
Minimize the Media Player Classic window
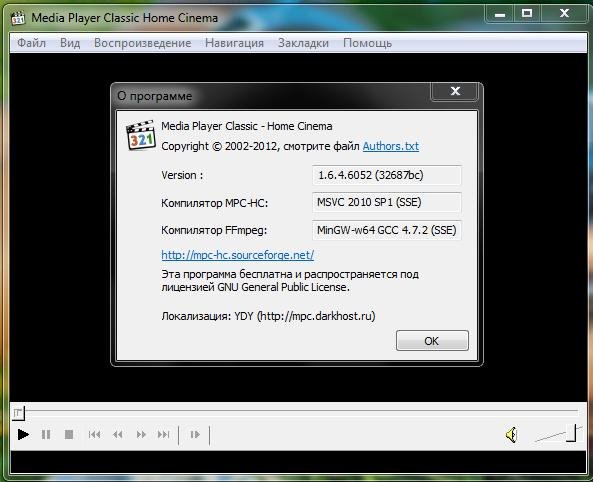coord(500,14)
